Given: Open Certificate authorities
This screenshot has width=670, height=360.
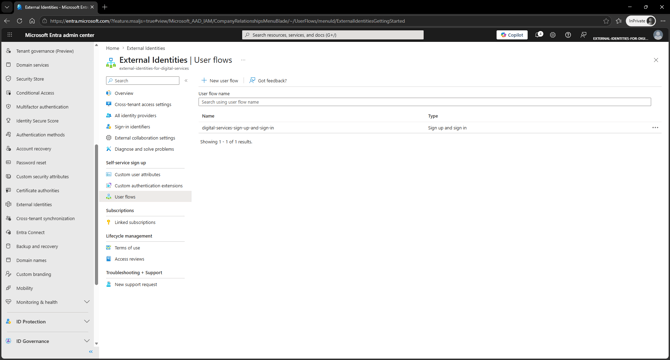Looking at the screenshot, I should click(x=38, y=191).
